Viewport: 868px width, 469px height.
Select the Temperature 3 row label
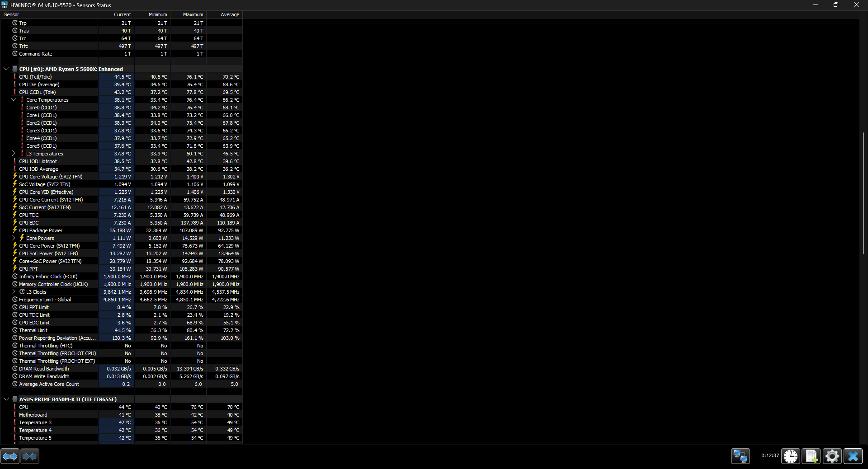[x=35, y=422]
